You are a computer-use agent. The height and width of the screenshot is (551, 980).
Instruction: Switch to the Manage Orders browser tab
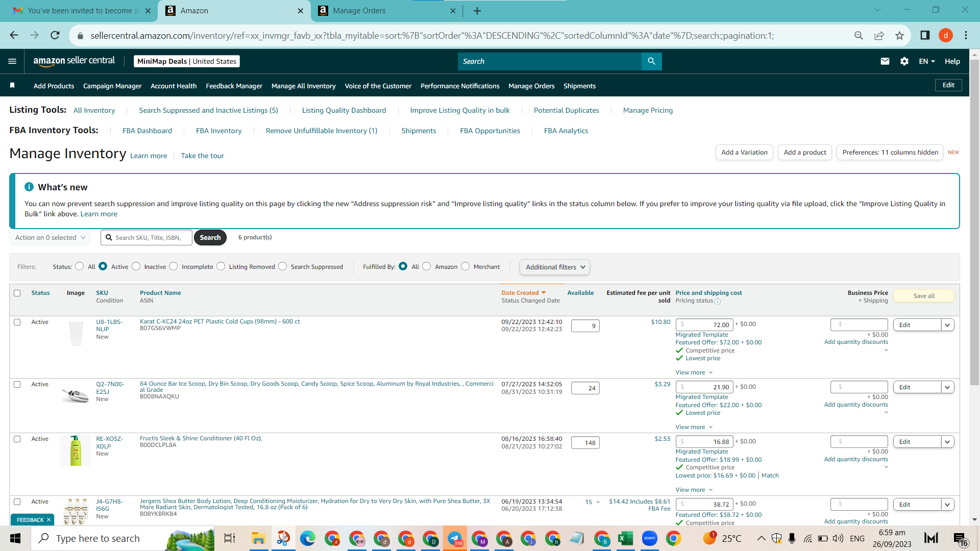pos(386,11)
